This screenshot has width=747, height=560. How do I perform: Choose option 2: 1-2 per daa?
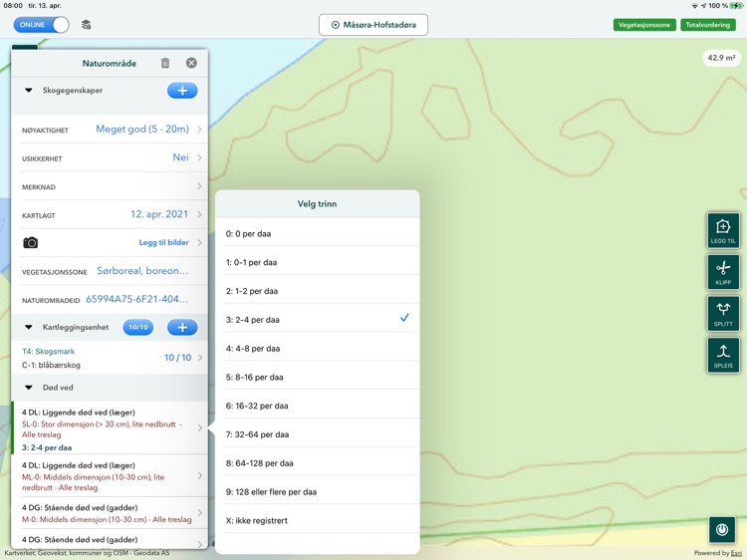(x=318, y=291)
